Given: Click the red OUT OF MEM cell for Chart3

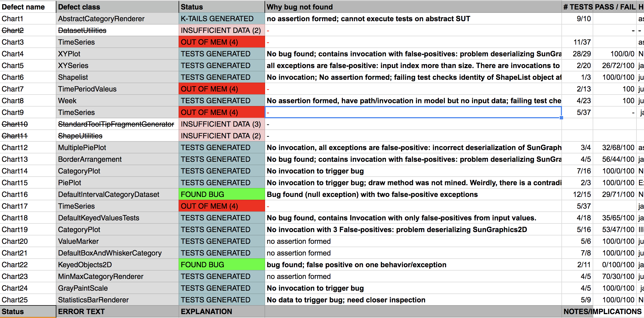Looking at the screenshot, I should [x=222, y=42].
